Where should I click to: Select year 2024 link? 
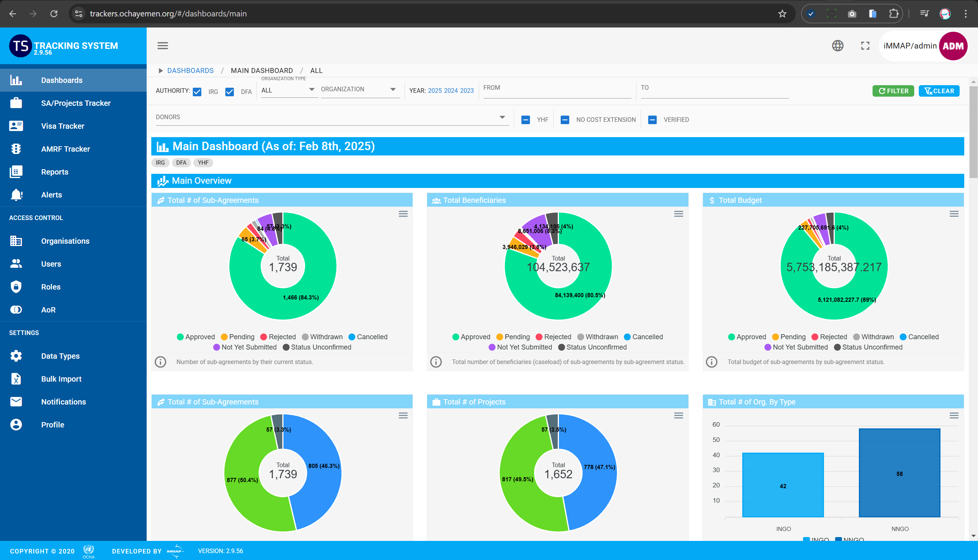pos(450,91)
